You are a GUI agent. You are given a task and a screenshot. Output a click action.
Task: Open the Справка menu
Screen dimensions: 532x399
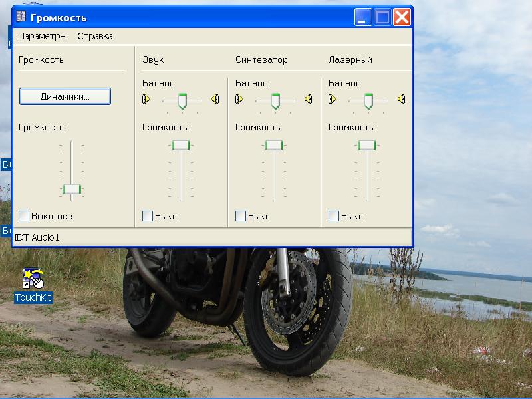(x=95, y=36)
